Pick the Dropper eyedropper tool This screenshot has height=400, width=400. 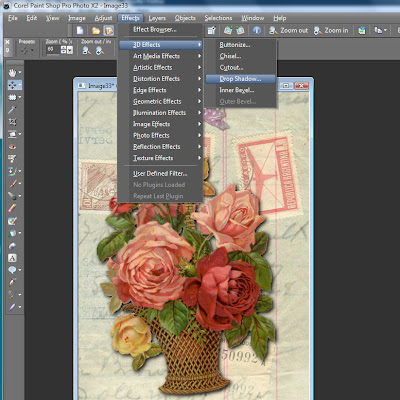pyautogui.click(x=12, y=110)
